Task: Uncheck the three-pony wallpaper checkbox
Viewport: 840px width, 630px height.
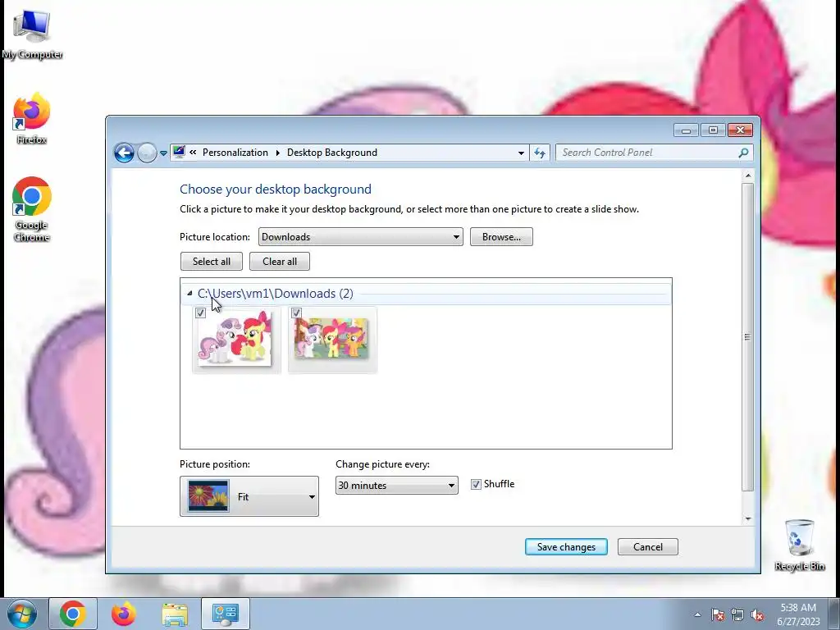Action: (296, 313)
